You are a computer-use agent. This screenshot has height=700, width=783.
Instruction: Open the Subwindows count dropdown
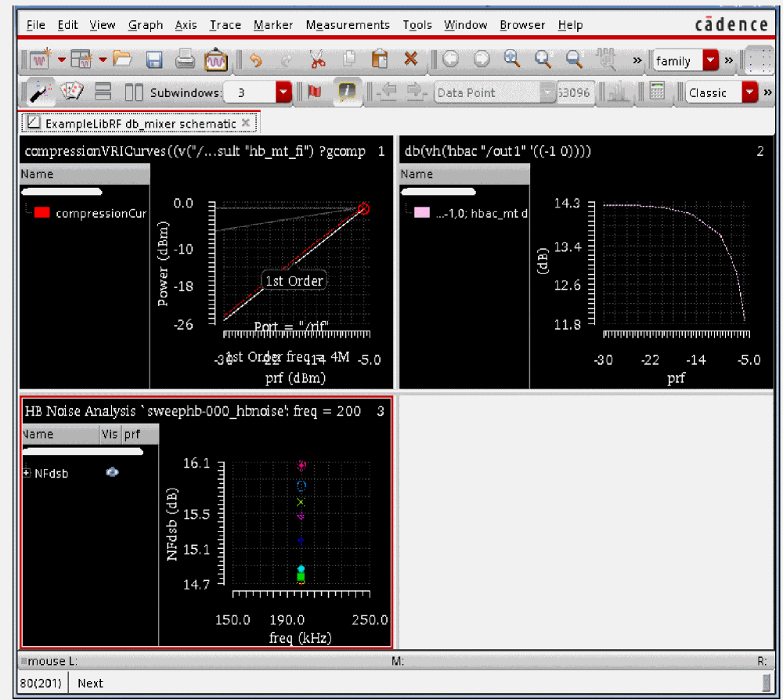pyautogui.click(x=283, y=92)
